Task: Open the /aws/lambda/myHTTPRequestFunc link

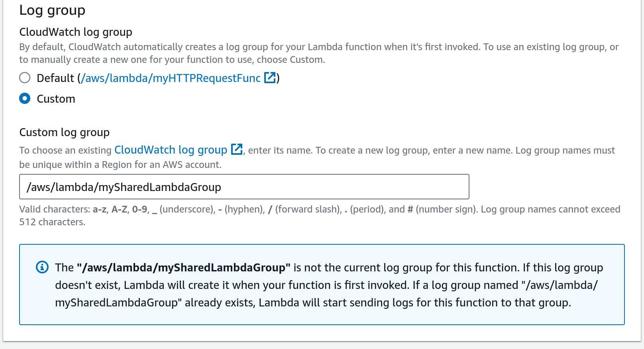Action: pos(171,78)
